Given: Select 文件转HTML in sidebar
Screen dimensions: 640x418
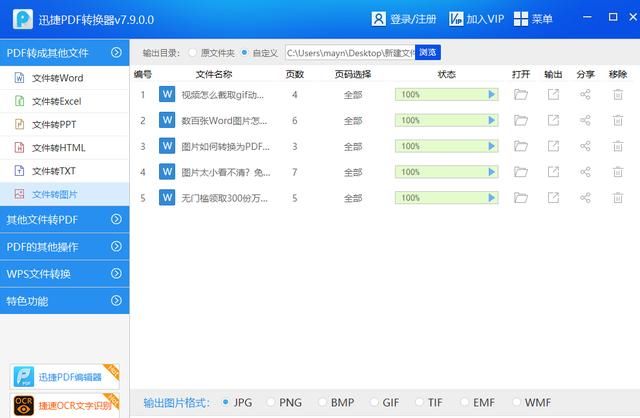Looking at the screenshot, I should [x=64, y=148].
